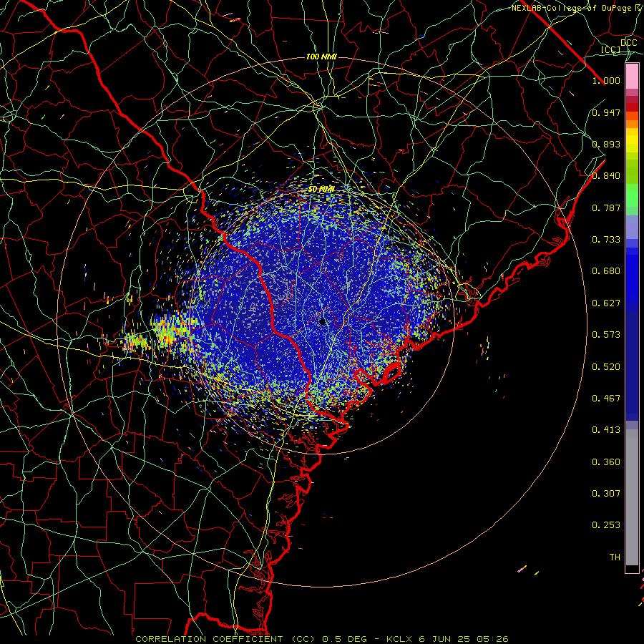Click the 0.787 color scale value
Viewport: 644px width, 644px height.
606,208
